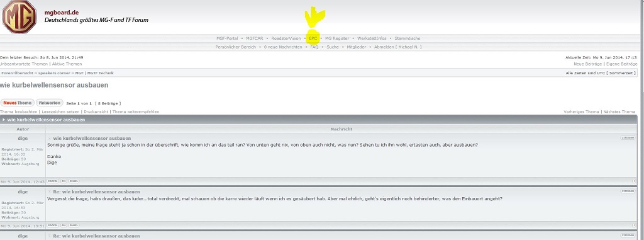Quote the first post with Zitieren
This screenshot has height=240, width=644.
628,137
